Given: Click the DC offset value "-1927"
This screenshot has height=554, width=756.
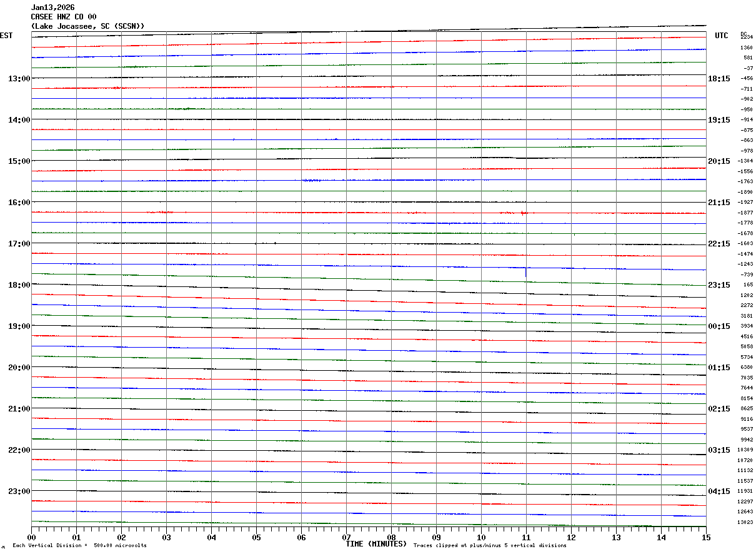Looking at the screenshot, I should 745,203.
